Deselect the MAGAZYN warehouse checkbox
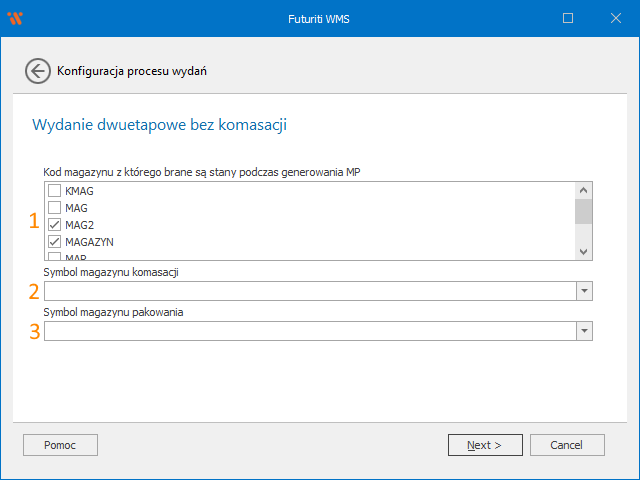The image size is (640, 480). 54,242
